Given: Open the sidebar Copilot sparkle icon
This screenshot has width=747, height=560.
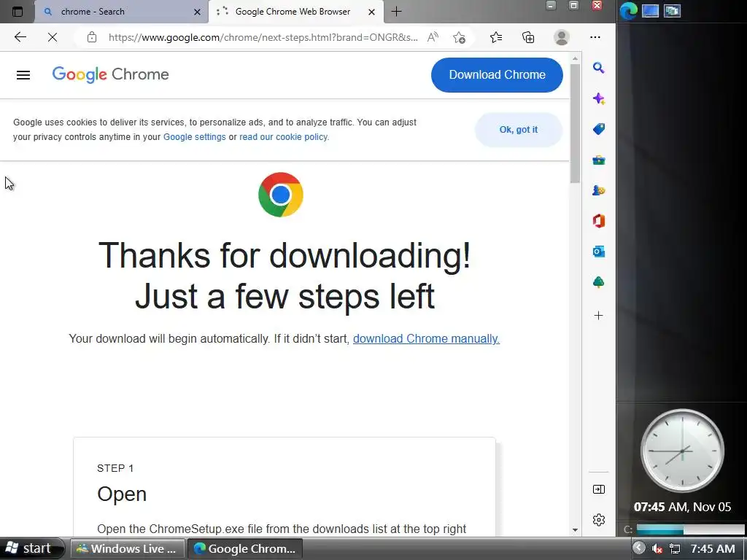Looking at the screenshot, I should (599, 98).
